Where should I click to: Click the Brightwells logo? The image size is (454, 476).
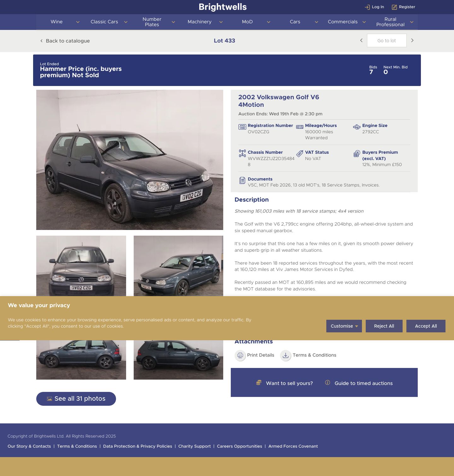[223, 7]
